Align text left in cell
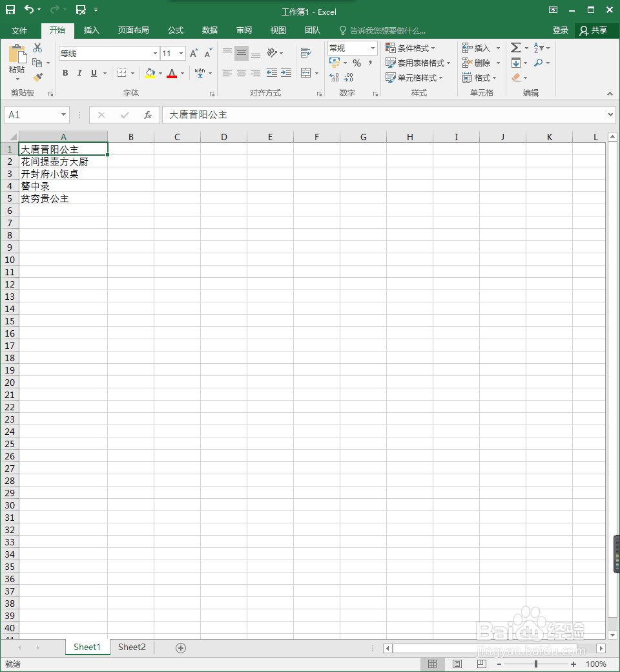The width and height of the screenshot is (620, 672). click(227, 73)
